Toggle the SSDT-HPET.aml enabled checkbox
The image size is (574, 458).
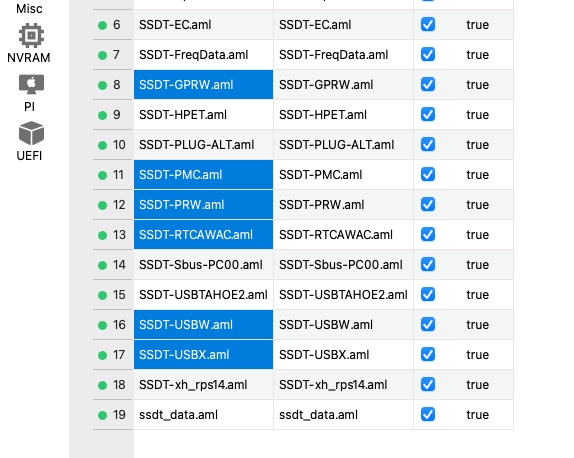[x=428, y=115]
